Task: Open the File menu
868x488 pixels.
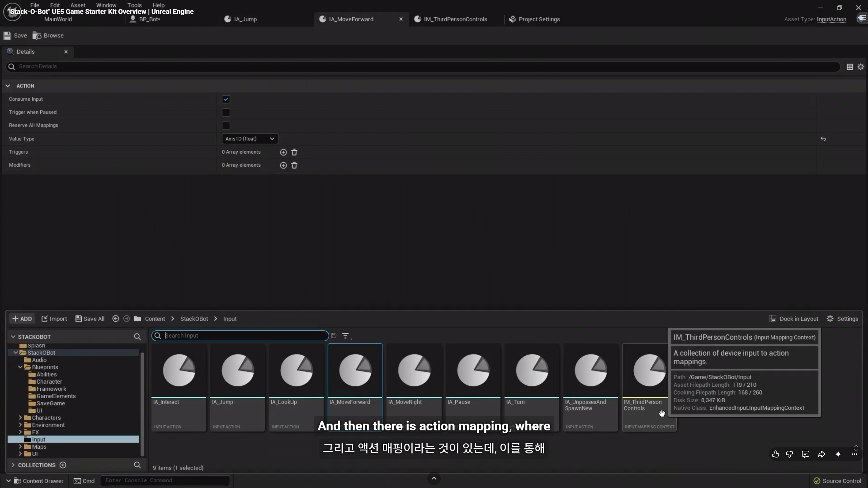Action: 35,5
